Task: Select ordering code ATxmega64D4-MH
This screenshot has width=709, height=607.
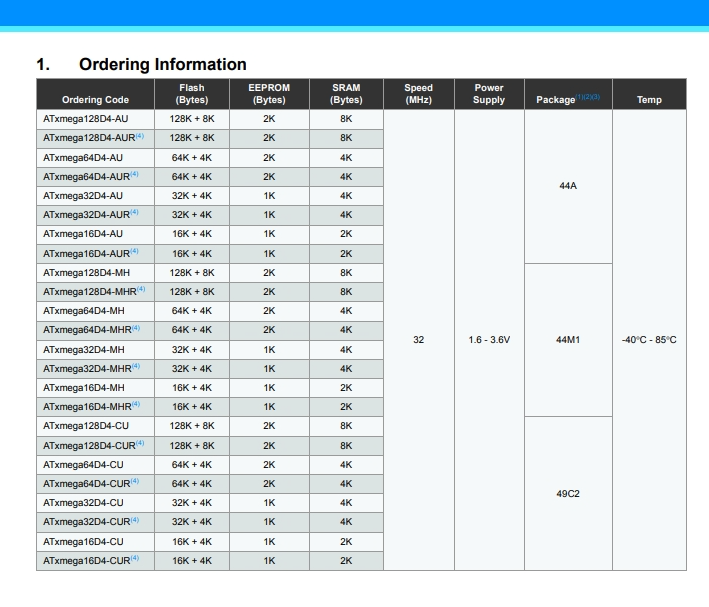Action: pos(84,311)
